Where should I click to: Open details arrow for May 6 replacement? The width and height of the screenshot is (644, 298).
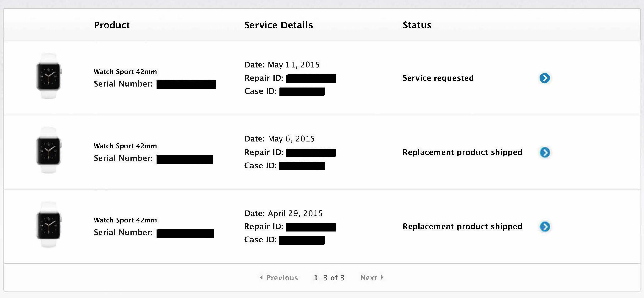(545, 152)
